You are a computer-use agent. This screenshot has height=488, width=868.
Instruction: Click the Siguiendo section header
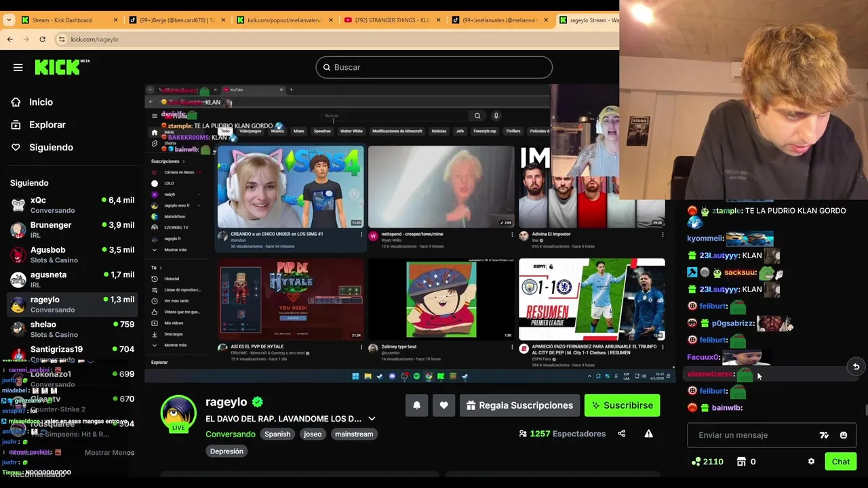click(x=29, y=183)
